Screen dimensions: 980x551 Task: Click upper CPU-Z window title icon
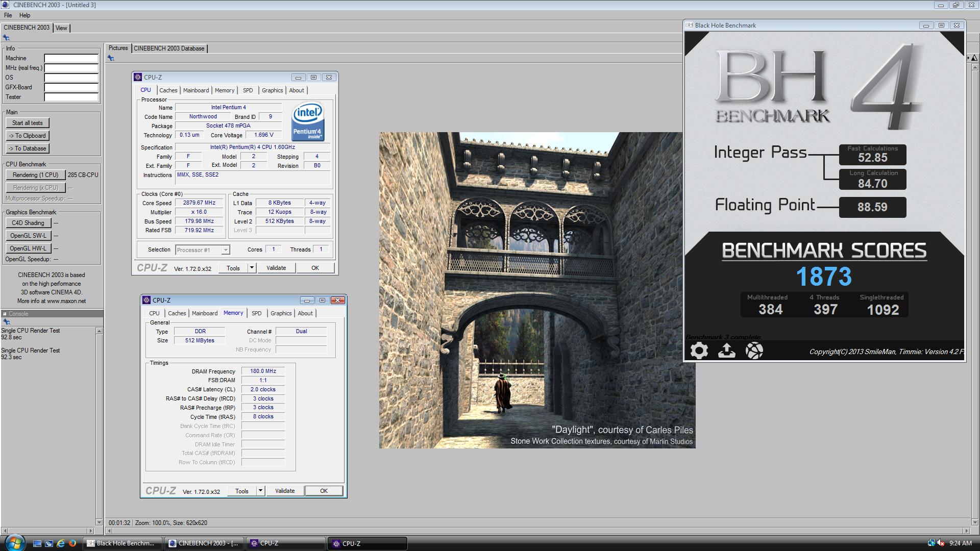138,77
